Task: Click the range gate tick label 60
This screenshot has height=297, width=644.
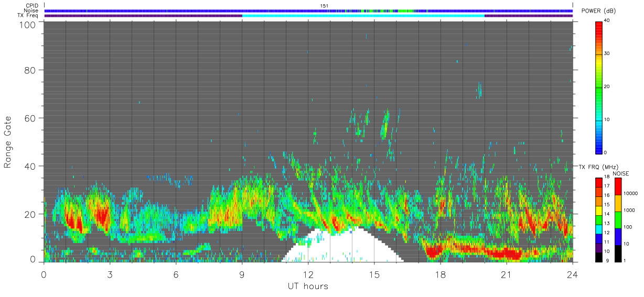Action: (29, 118)
